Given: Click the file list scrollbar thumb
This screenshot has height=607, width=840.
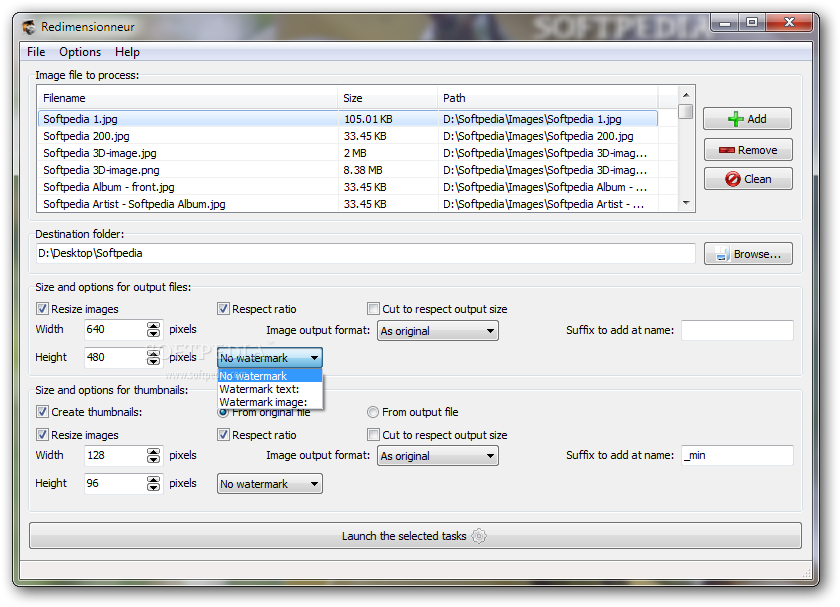Looking at the screenshot, I should pos(686,111).
